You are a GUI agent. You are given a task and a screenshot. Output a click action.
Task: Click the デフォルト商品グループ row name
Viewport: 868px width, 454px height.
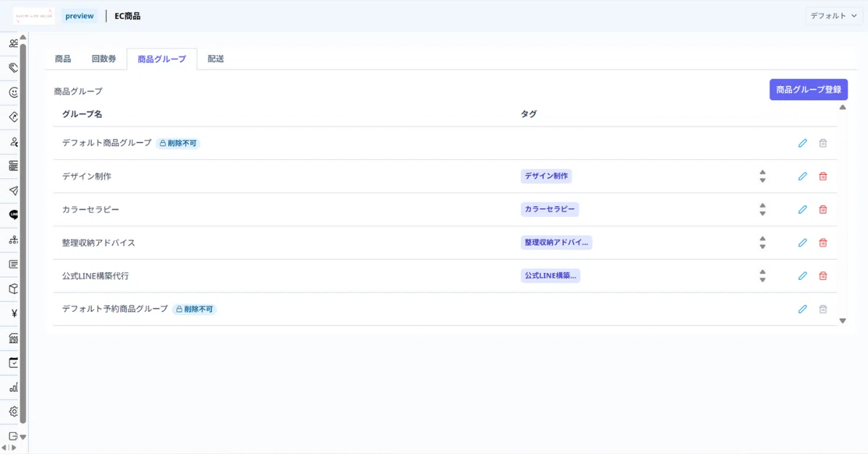point(107,143)
